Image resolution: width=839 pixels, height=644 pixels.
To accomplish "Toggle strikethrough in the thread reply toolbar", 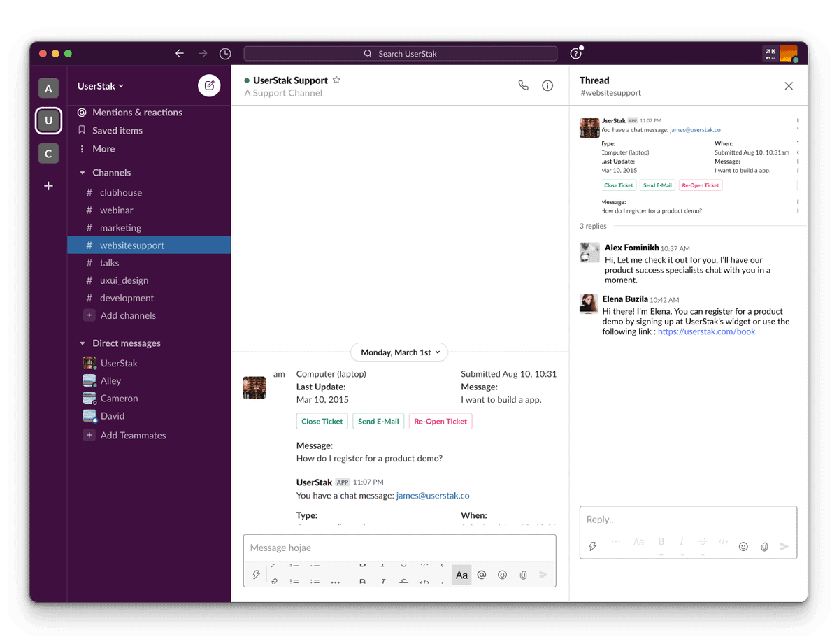I will tap(703, 542).
